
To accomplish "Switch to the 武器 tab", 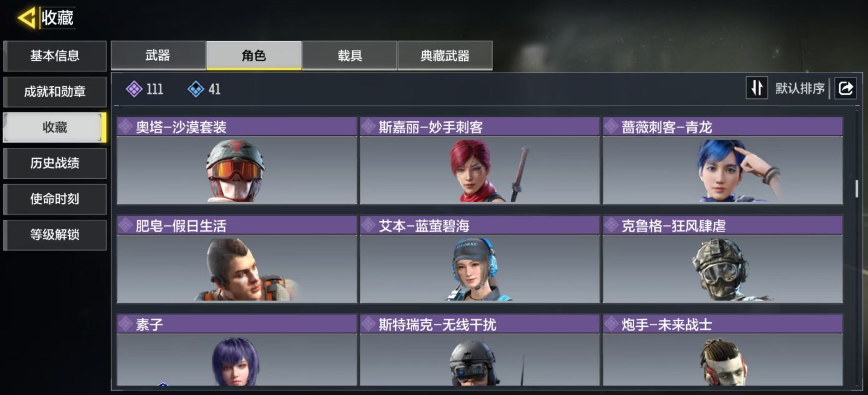I will click(x=158, y=56).
